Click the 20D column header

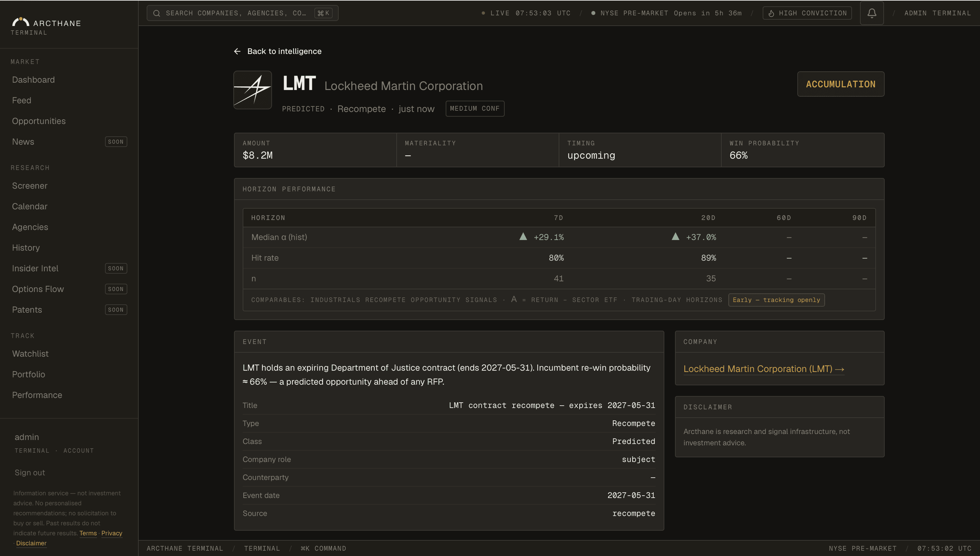pyautogui.click(x=709, y=218)
